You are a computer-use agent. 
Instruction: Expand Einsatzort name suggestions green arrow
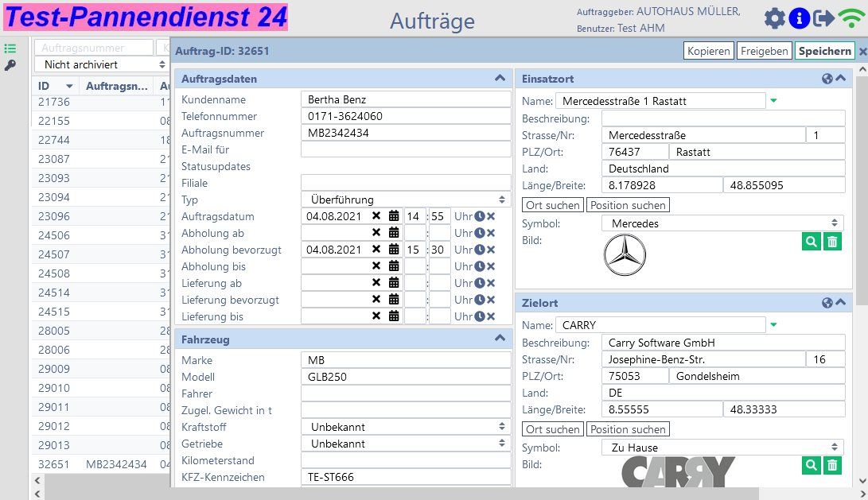(774, 101)
